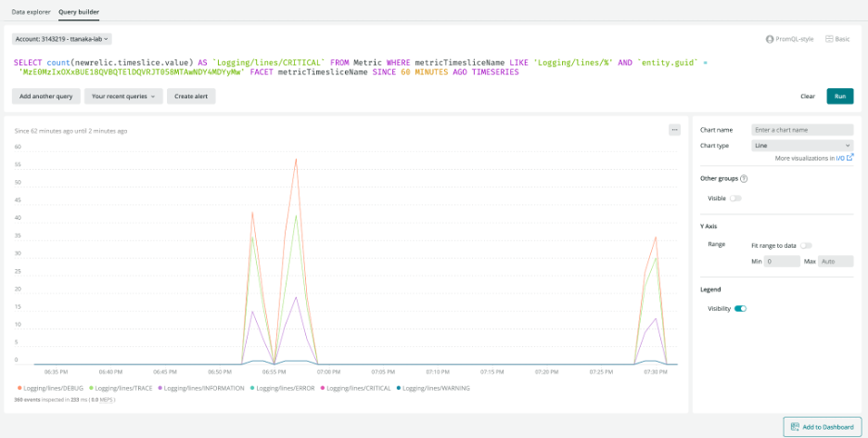Click the Chart name input field

[802, 130]
